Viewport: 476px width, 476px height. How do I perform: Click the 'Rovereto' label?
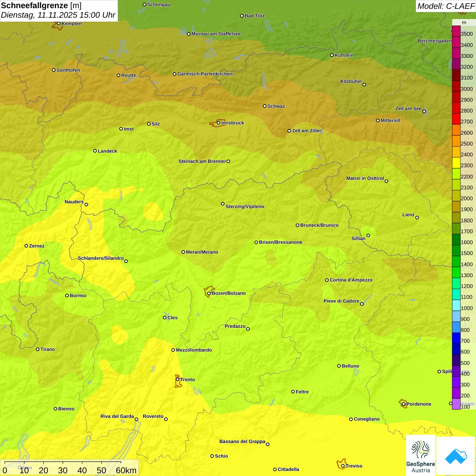(153, 416)
